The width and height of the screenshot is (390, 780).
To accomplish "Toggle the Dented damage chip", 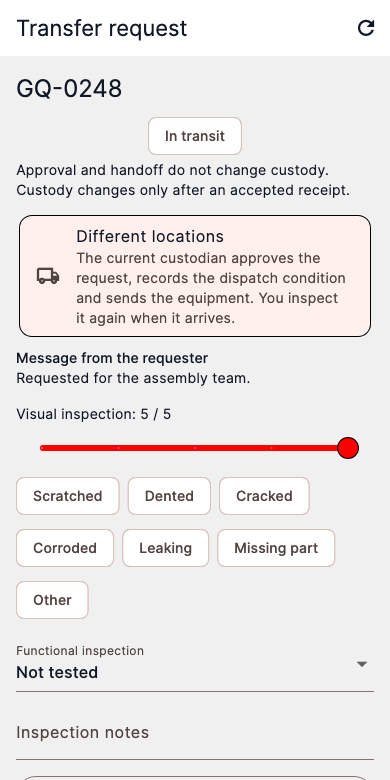I will click(169, 496).
